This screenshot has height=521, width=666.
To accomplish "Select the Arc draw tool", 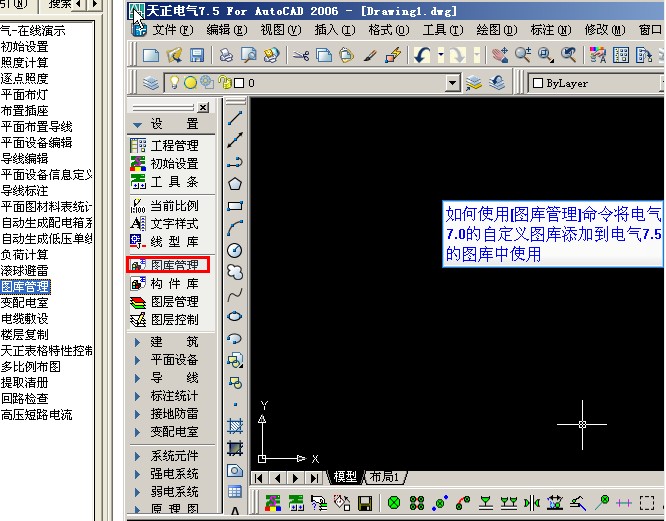I will pyautogui.click(x=235, y=228).
